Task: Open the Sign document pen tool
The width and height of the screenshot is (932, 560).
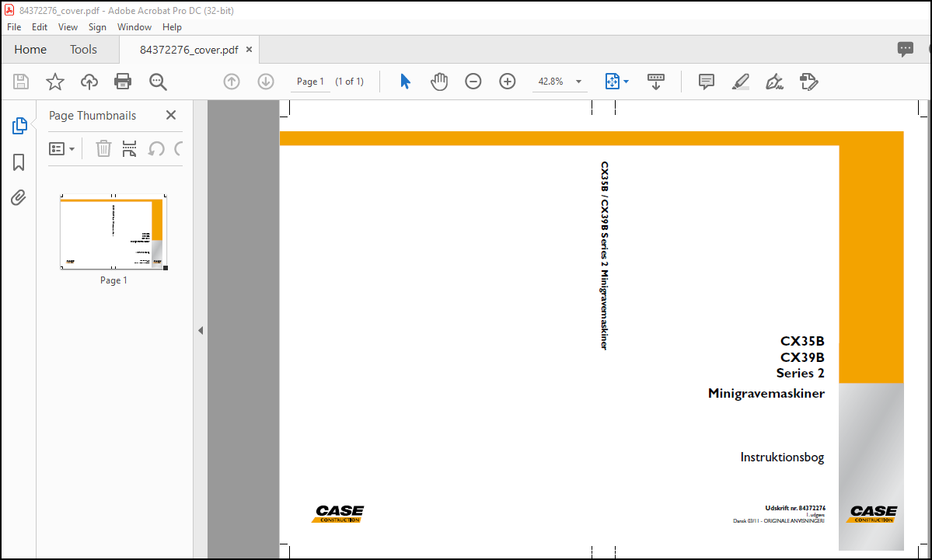Action: pos(774,82)
